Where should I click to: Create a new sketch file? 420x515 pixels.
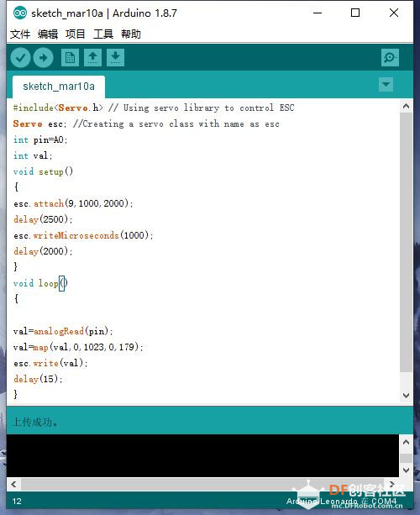tap(70, 58)
